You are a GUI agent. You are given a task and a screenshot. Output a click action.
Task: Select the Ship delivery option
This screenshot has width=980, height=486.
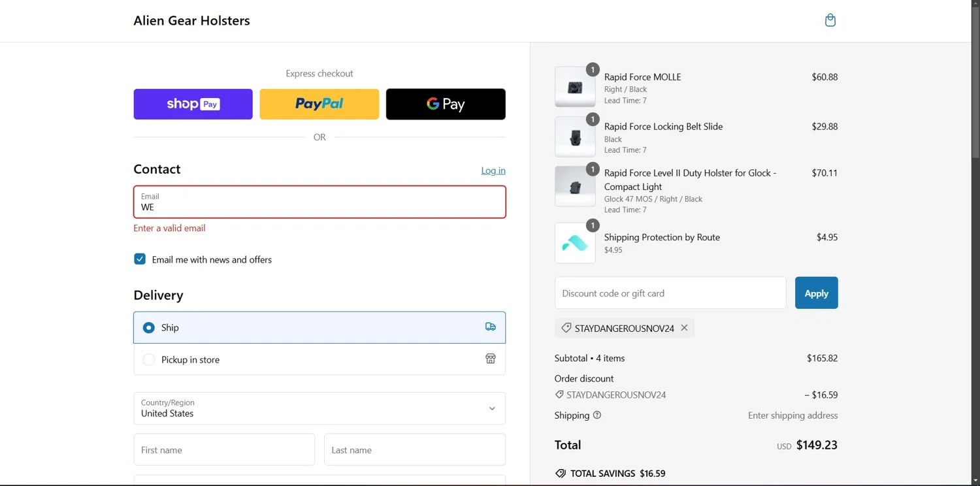coord(149,327)
